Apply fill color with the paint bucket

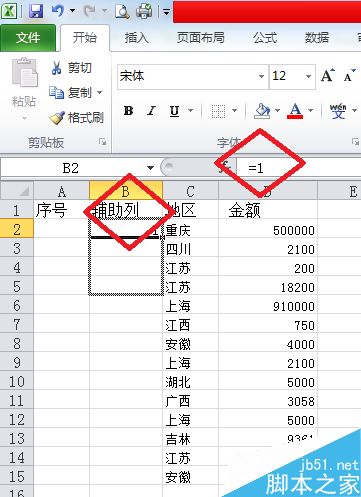coord(263,110)
